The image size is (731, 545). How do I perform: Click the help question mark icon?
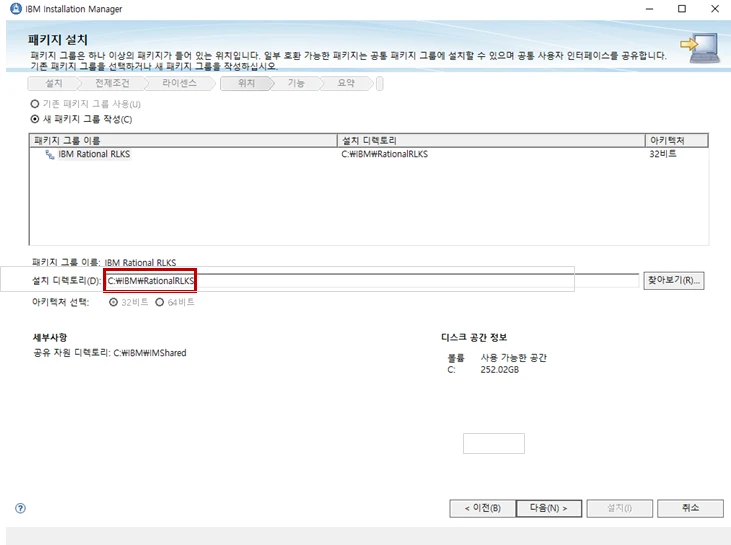tap(20, 508)
